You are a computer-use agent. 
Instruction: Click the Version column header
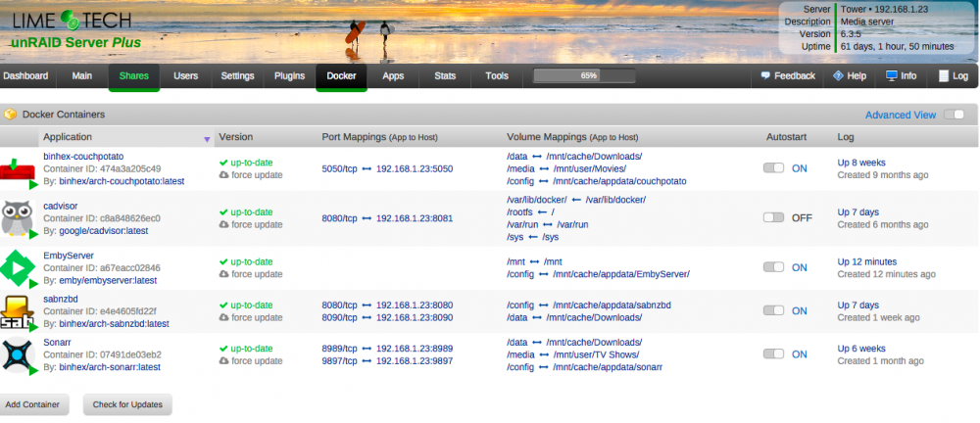(x=235, y=137)
